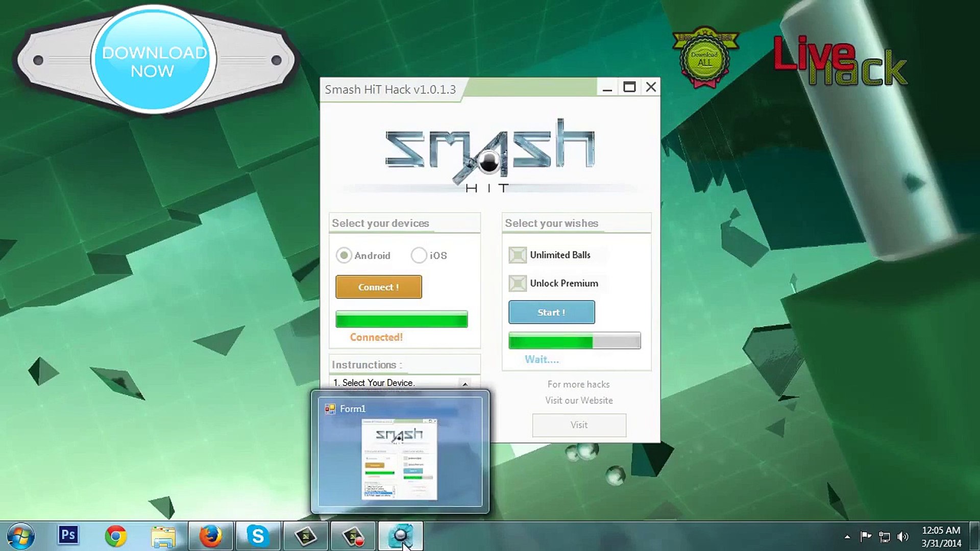This screenshot has width=980, height=551.
Task: Click the Form1 window preview thumbnail
Action: click(x=399, y=458)
